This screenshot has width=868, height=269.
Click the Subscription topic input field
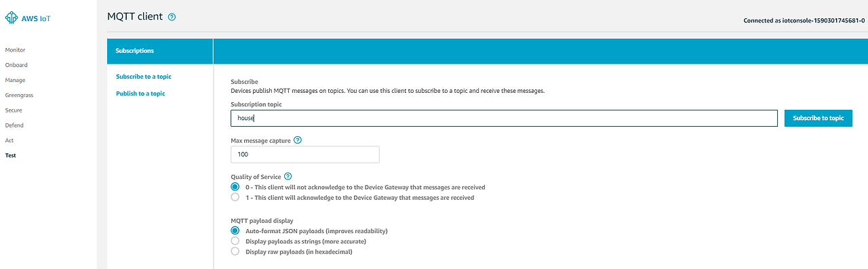click(504, 118)
